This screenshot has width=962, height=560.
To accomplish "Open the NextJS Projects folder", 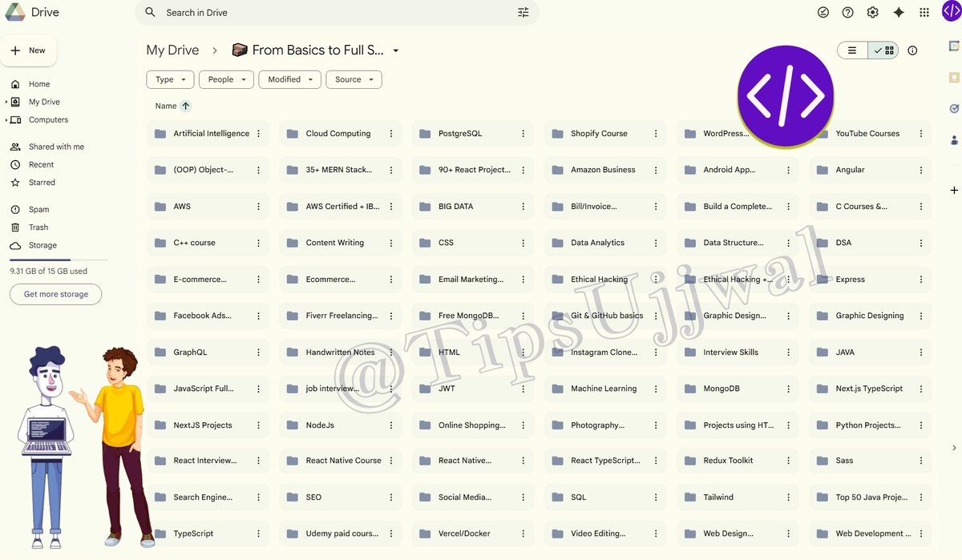I will coord(208,425).
